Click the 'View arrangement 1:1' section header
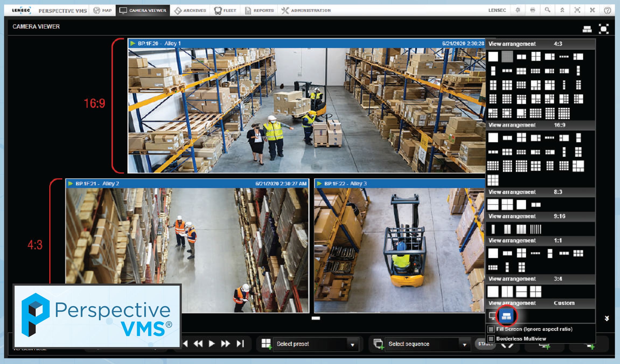The width and height of the screenshot is (620, 364). [x=541, y=240]
